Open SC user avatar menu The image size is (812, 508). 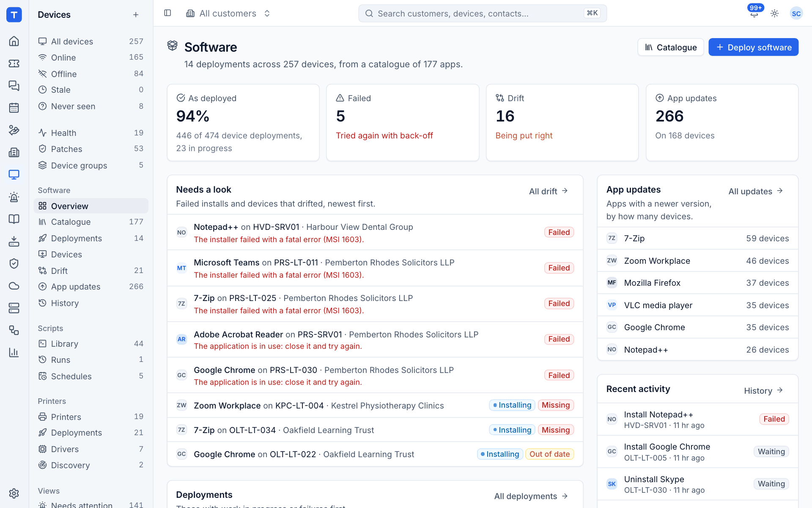(796, 14)
